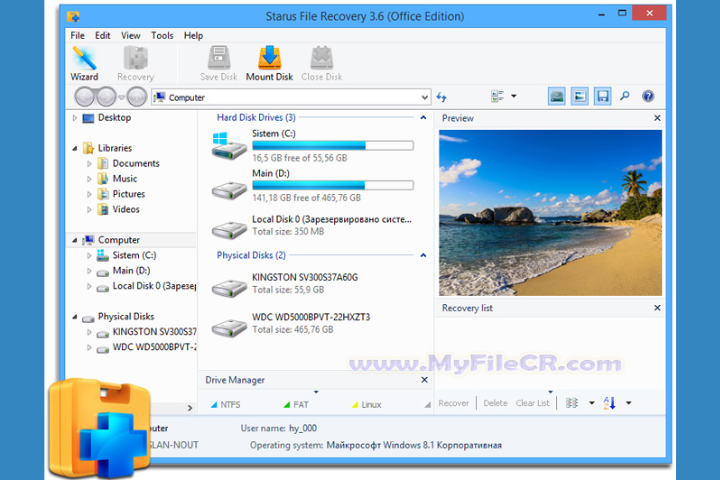The width and height of the screenshot is (720, 480).
Task: Expand the Documents tree node
Action: click(89, 164)
